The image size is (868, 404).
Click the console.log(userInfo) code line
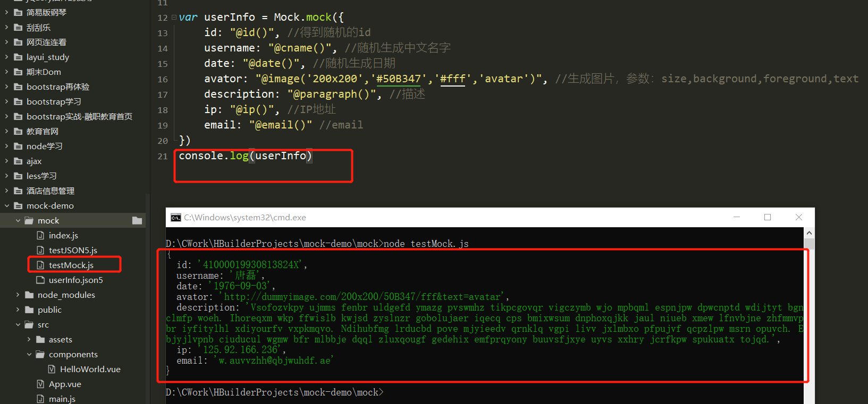[x=246, y=156]
